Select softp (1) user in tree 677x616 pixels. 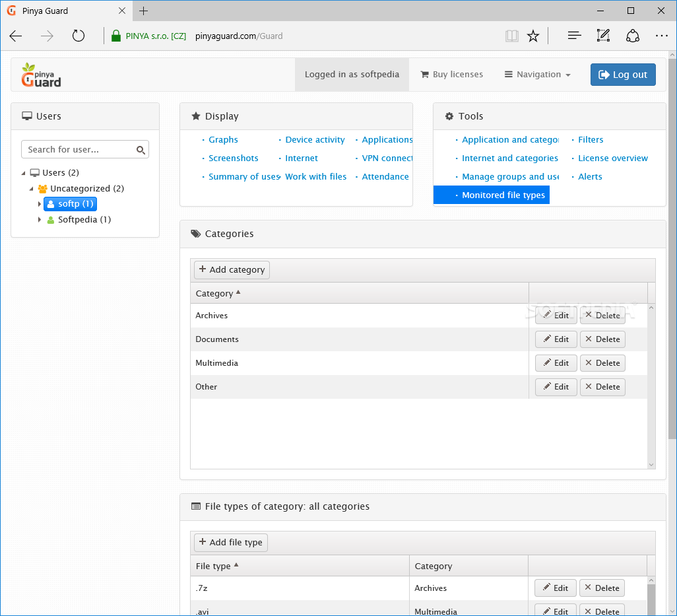[x=70, y=204]
